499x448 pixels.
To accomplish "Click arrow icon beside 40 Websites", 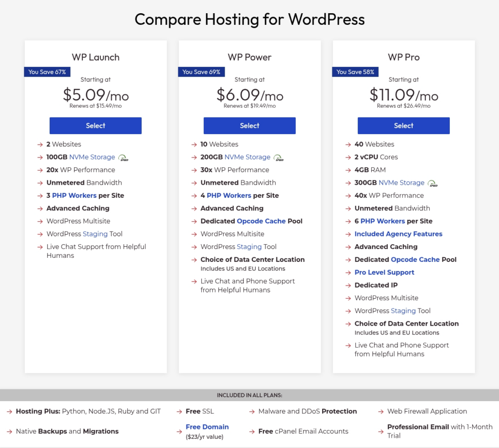I will coord(348,145).
